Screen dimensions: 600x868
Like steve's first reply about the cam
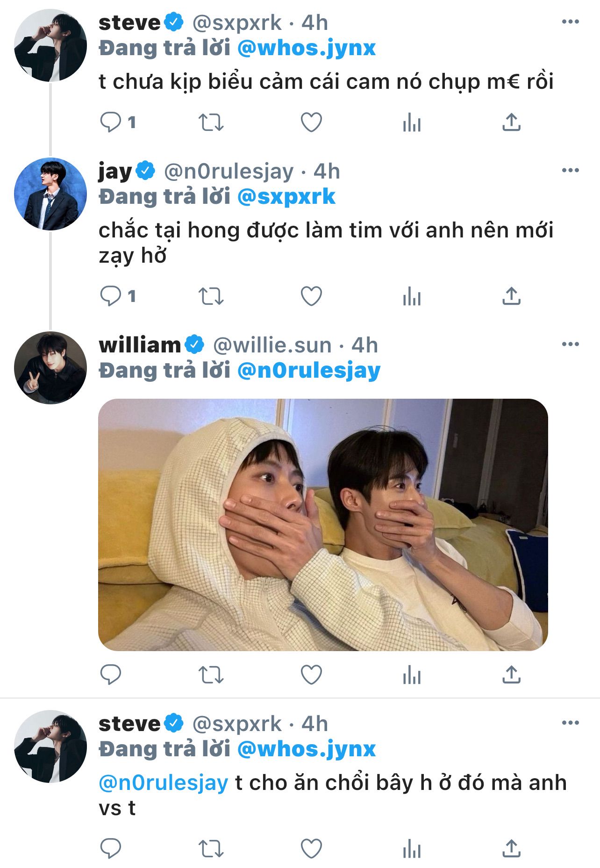(x=311, y=122)
